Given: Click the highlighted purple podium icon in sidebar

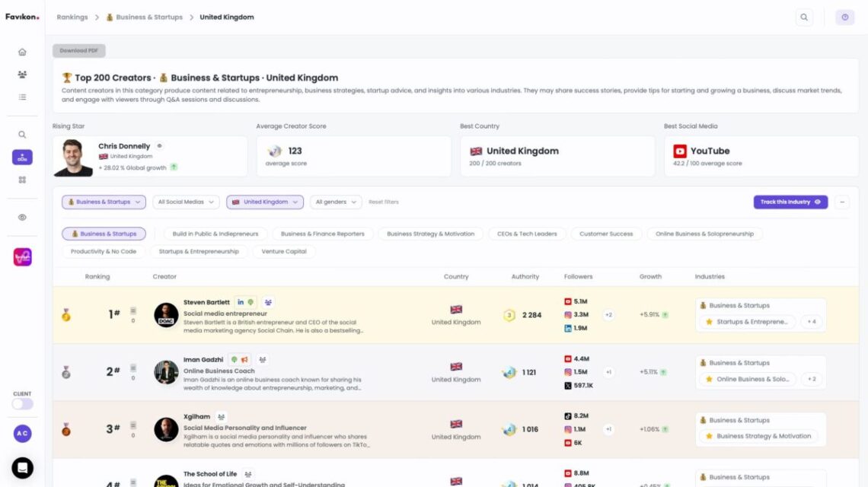Looking at the screenshot, I should [x=22, y=158].
